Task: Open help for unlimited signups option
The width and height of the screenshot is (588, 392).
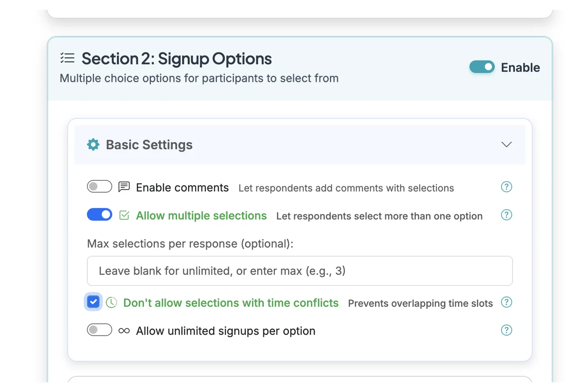Action: click(x=506, y=330)
